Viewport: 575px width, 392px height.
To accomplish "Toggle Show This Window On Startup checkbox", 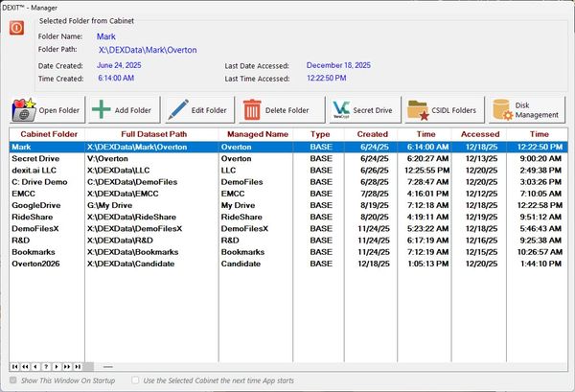I will click(12, 380).
